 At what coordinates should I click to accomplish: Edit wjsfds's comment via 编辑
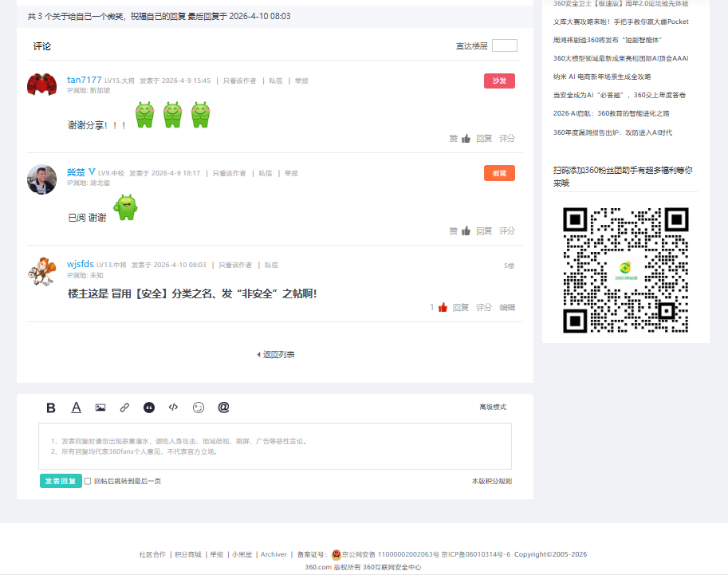[507, 308]
